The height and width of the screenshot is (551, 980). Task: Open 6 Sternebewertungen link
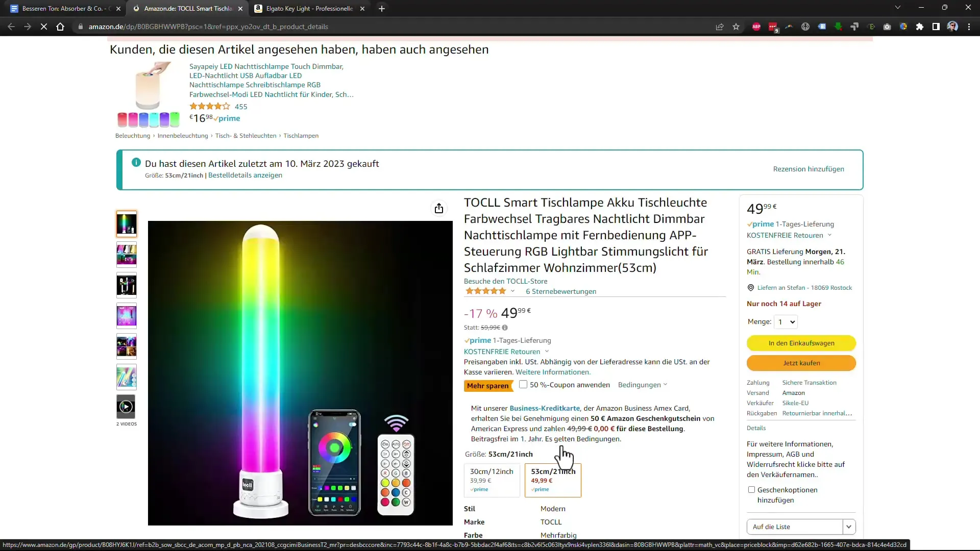[x=561, y=291]
